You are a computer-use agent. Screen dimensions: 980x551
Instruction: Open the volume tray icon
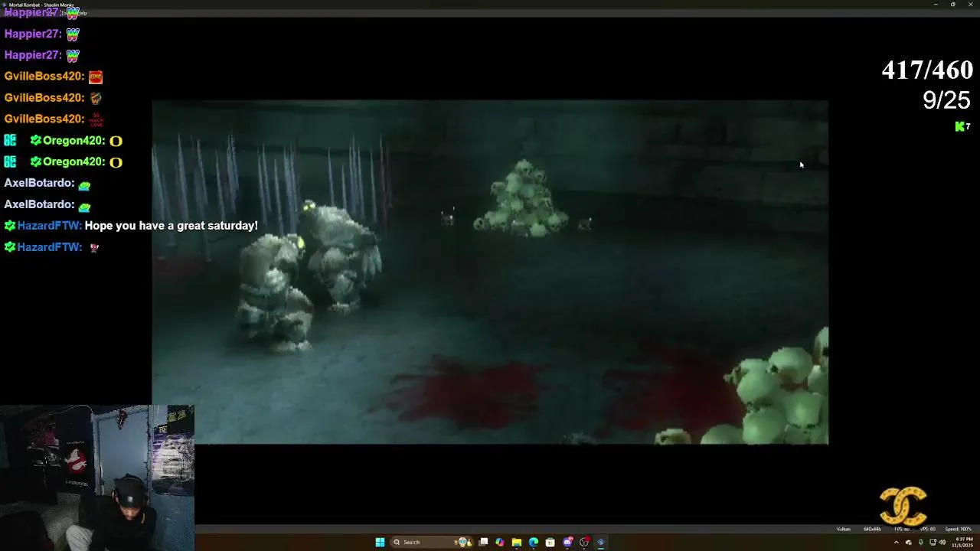pyautogui.click(x=943, y=542)
